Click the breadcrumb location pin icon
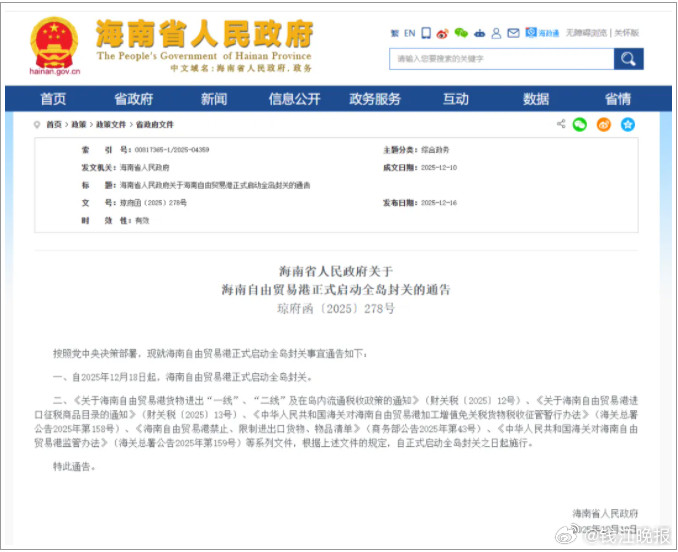The width and height of the screenshot is (678, 552). [37, 124]
